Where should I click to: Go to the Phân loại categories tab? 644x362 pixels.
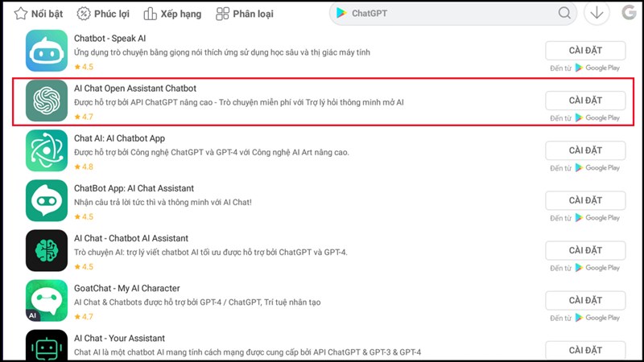[246, 14]
